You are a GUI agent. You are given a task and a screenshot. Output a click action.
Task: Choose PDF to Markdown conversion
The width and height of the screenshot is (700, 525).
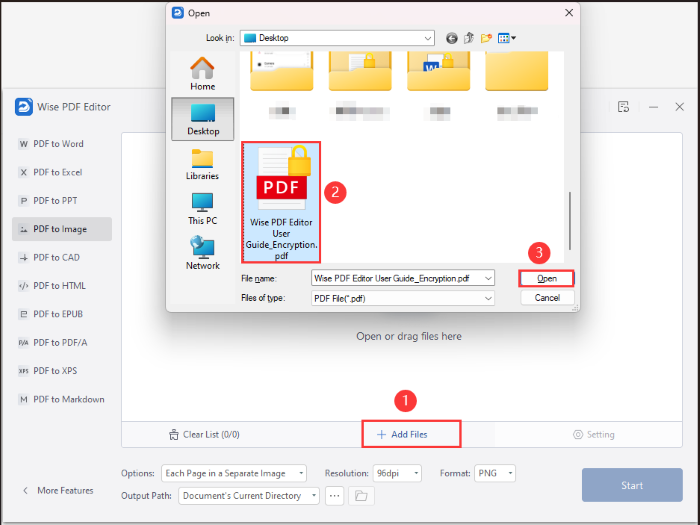coord(61,399)
